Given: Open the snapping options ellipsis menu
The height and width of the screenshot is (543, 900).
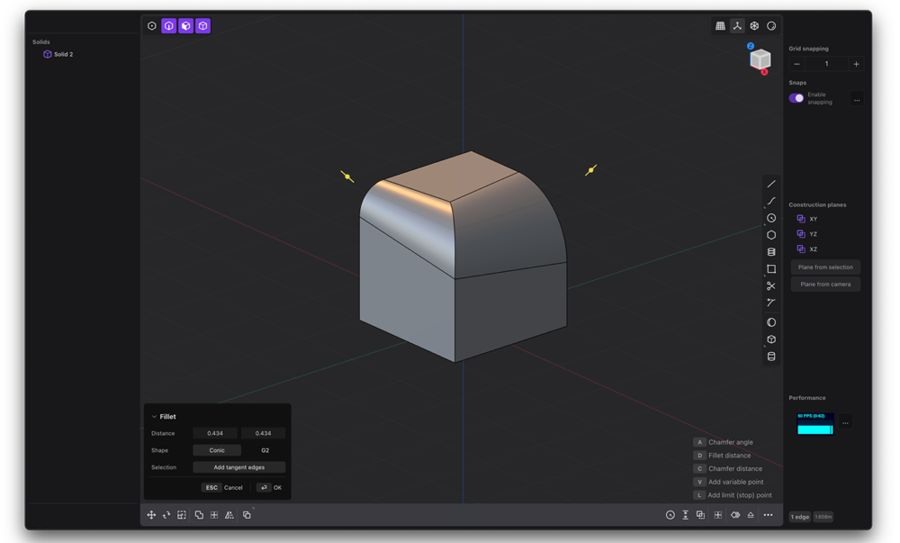Looking at the screenshot, I should [856, 98].
